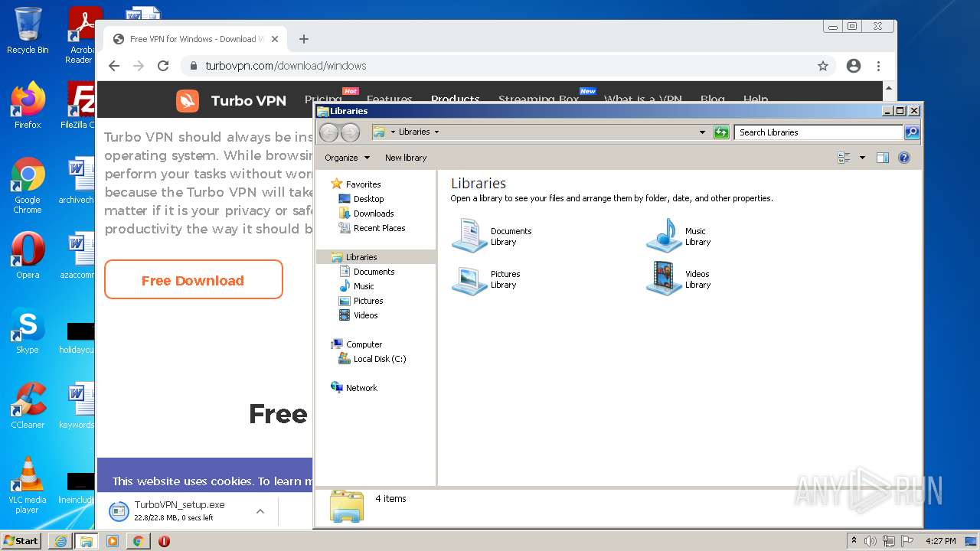Open Chrome's three-dot menu
Screen dimensions: 980x551
[878, 66]
